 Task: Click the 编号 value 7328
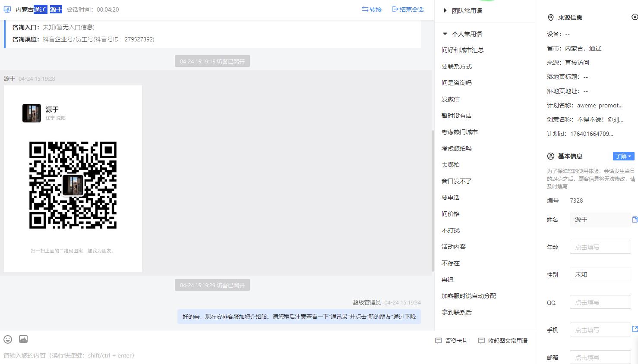576,201
